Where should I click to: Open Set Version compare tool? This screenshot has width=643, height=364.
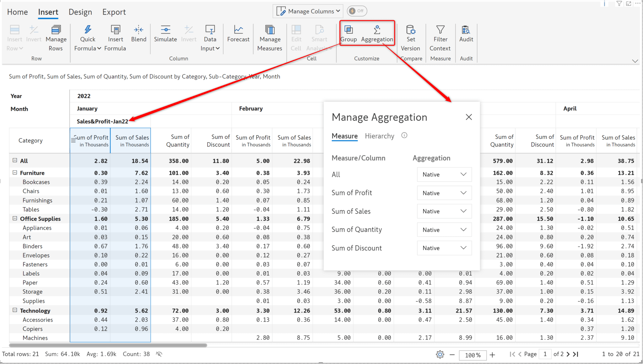click(410, 29)
